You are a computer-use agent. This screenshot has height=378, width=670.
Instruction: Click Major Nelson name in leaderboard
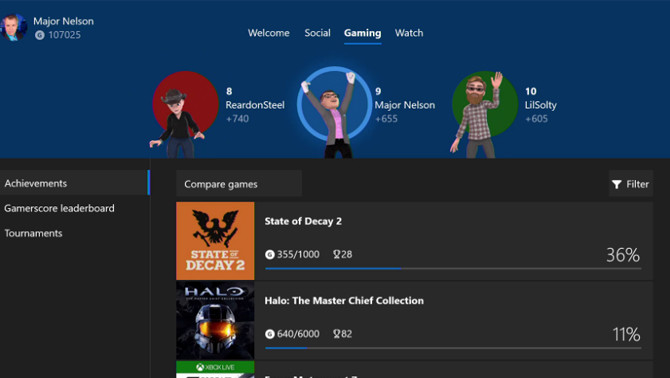pos(405,105)
